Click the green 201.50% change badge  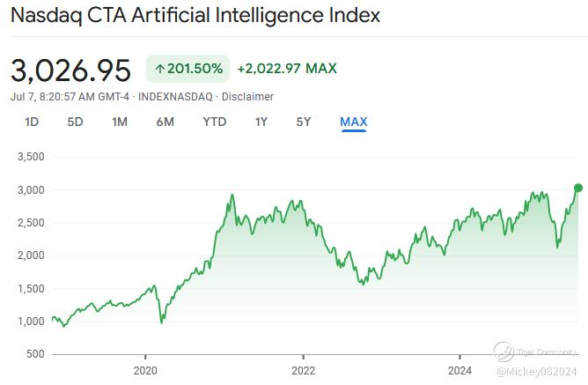coord(187,69)
